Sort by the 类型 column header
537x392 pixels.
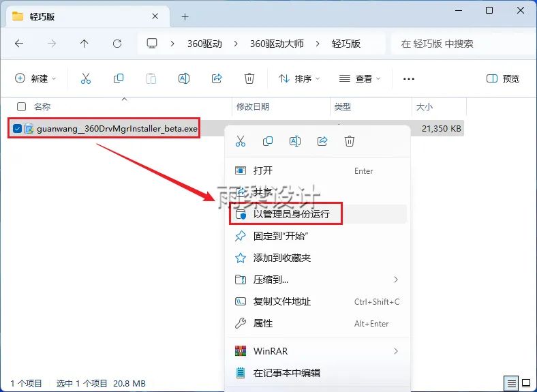[x=343, y=107]
